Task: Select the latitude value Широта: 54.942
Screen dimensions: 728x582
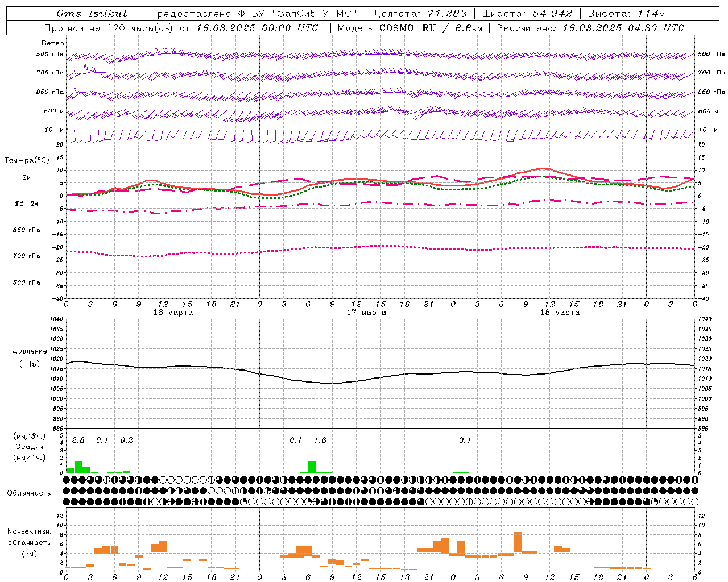Action: pos(527,14)
